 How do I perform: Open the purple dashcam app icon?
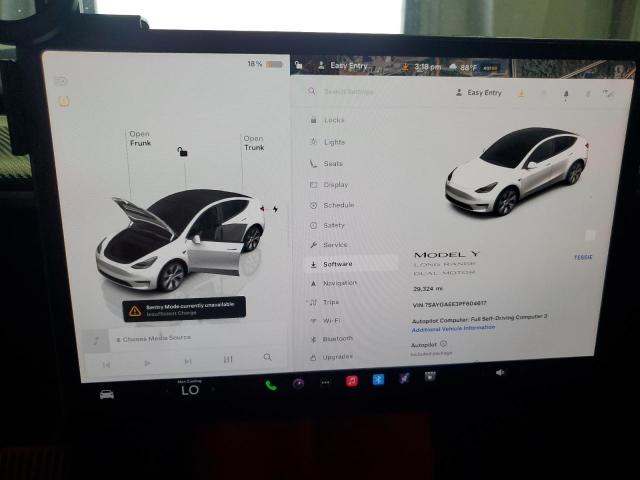(298, 384)
